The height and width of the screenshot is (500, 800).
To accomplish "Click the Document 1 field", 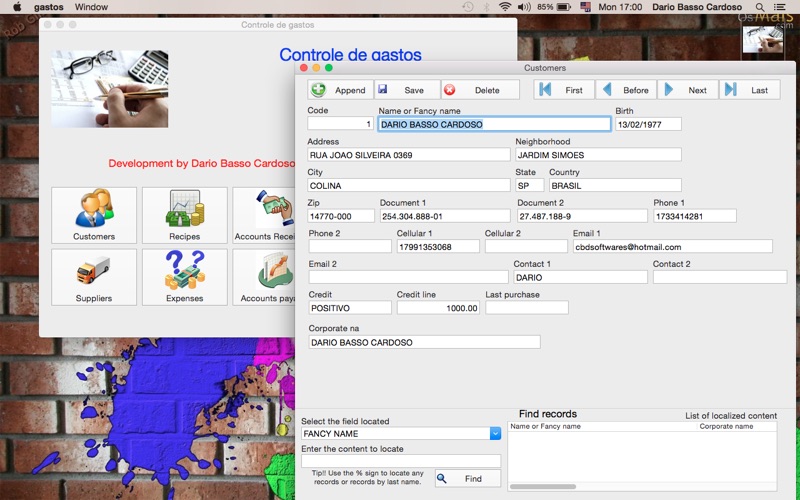I will click(x=445, y=216).
